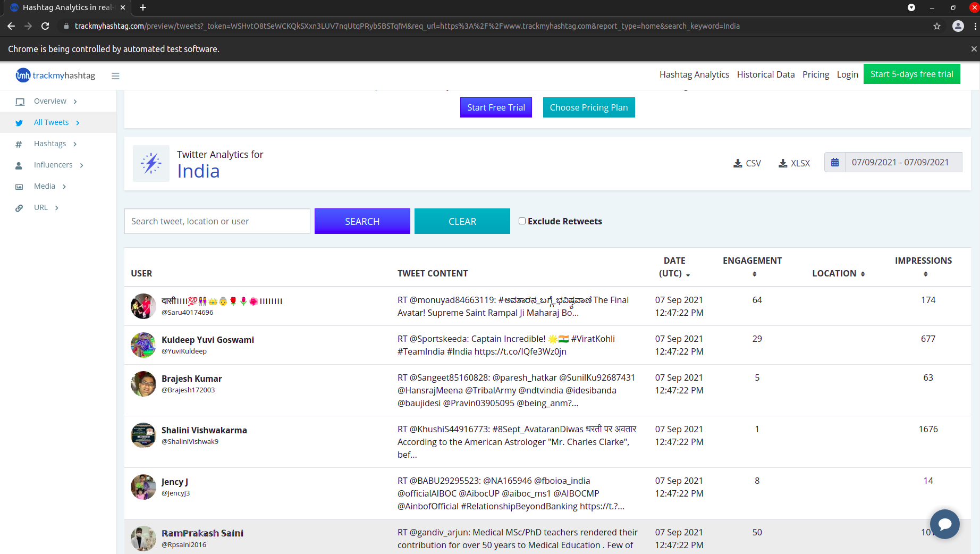This screenshot has height=554, width=980.
Task: Click Start 5-days free trial button
Action: click(x=912, y=74)
